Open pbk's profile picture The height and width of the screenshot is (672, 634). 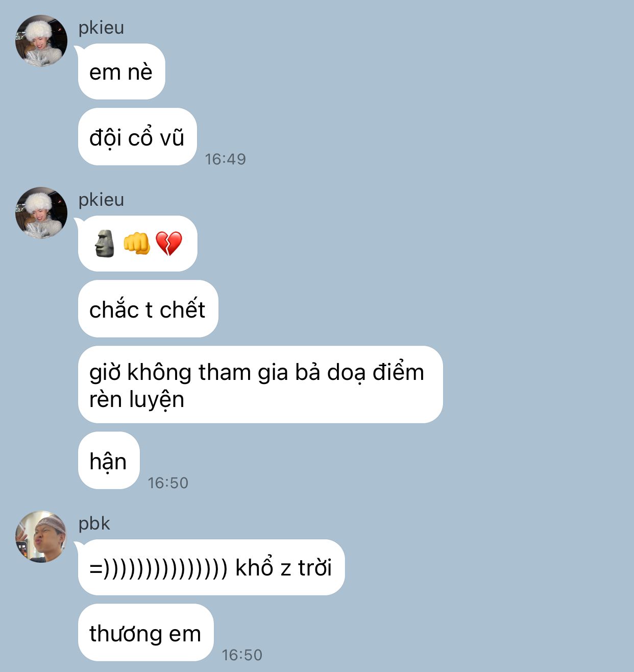click(41, 537)
